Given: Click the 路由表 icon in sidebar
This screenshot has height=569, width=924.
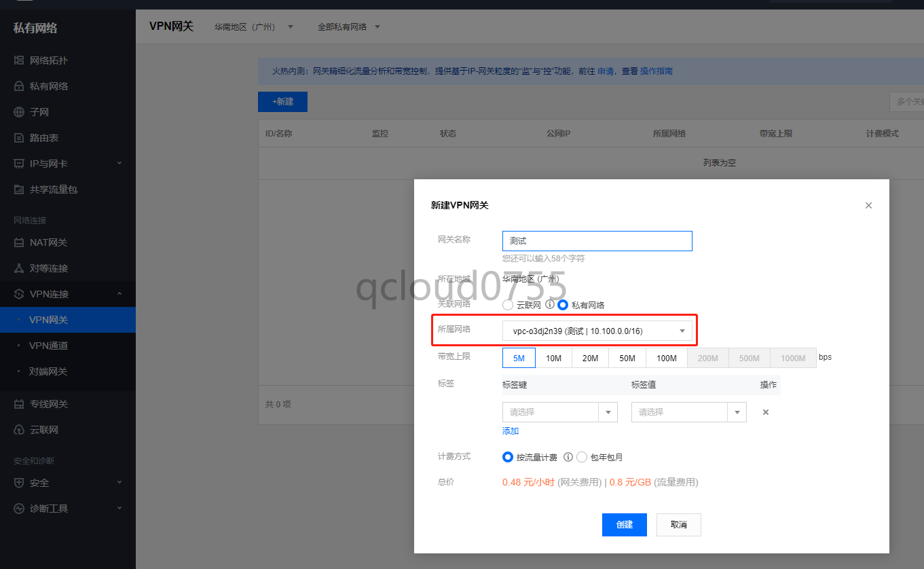Looking at the screenshot, I should tap(19, 138).
